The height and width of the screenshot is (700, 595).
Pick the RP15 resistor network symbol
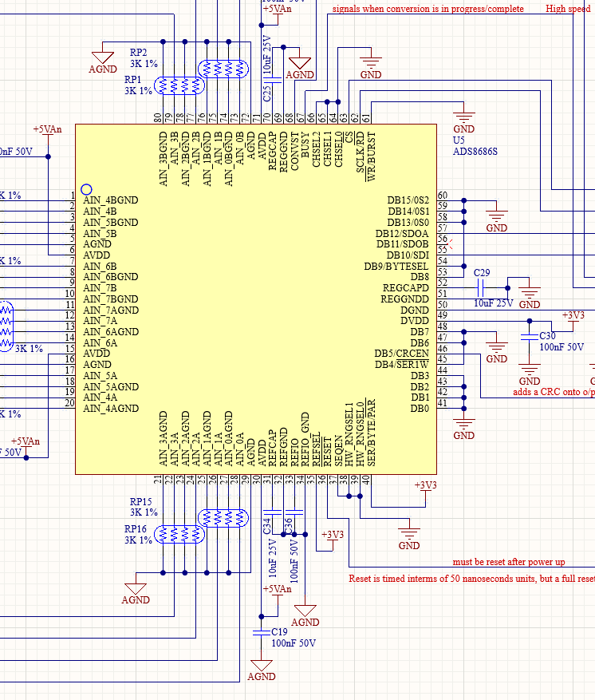pos(223,518)
